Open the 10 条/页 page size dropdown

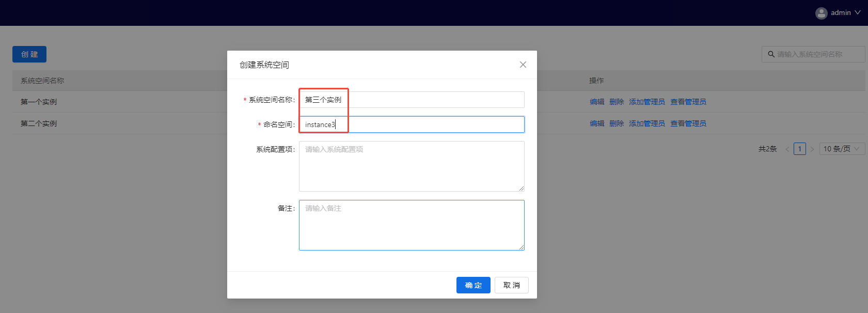coord(841,149)
